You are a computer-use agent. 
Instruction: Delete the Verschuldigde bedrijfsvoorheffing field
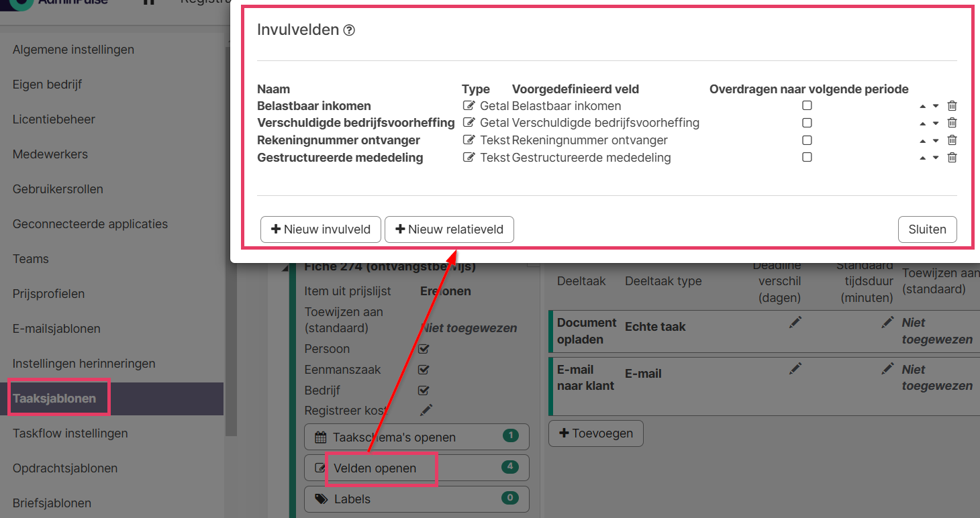[x=952, y=123]
